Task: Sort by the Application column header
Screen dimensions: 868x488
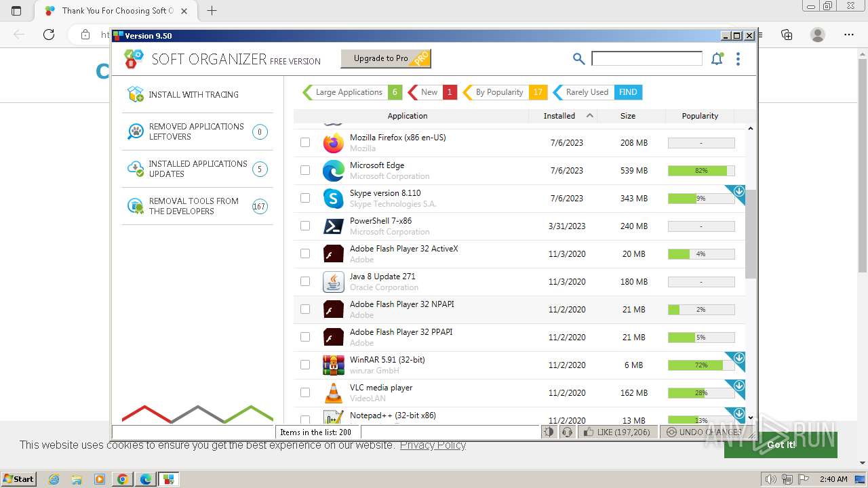Action: [x=411, y=116]
